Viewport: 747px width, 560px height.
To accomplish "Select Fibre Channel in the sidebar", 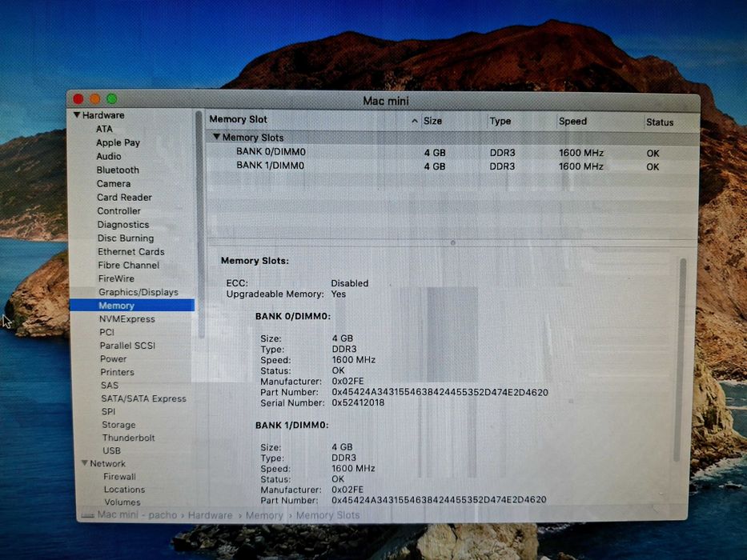I will coord(129,266).
